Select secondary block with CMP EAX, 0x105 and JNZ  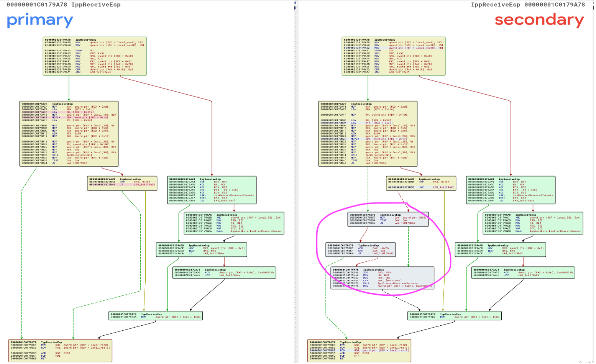pyautogui.click(x=421, y=183)
